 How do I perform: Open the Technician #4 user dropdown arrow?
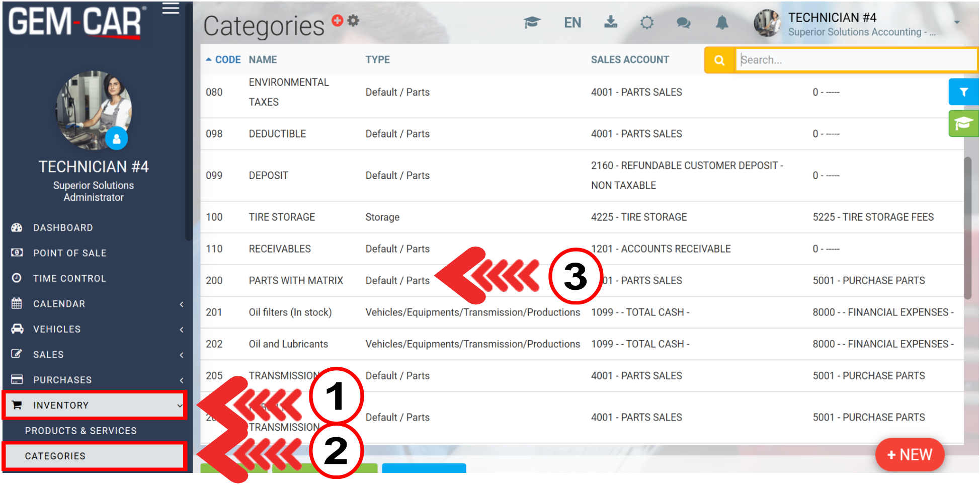click(956, 22)
